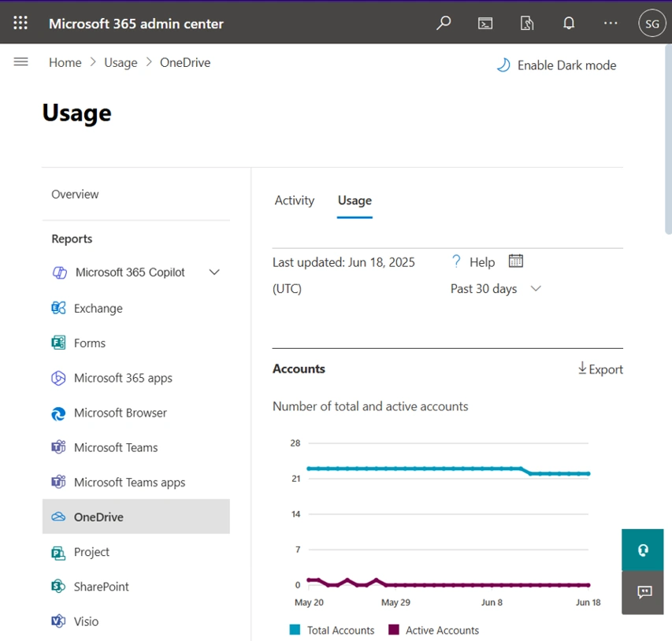The height and width of the screenshot is (641, 672).
Task: Click 'Number of total and active accounts' text
Action: coord(370,406)
